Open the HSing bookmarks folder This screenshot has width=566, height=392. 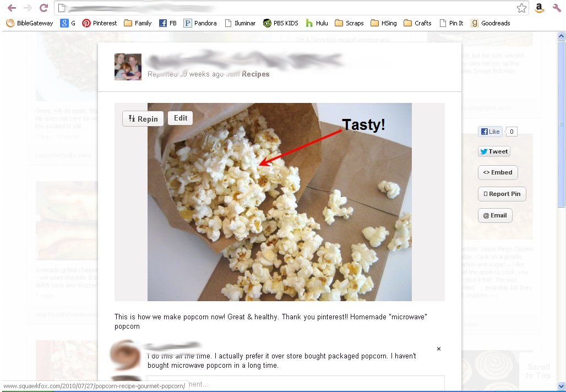tap(383, 23)
